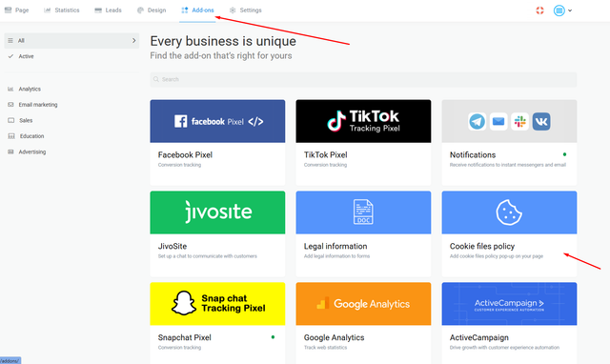Click the Google Analytics title
Screen dimensions: 610x364
[335, 337]
